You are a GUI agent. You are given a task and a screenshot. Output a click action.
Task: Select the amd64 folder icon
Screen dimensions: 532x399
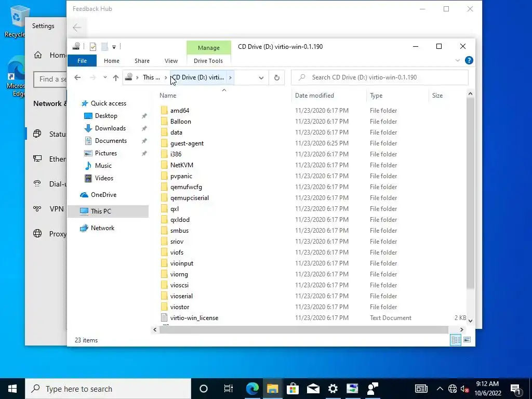tap(164, 110)
